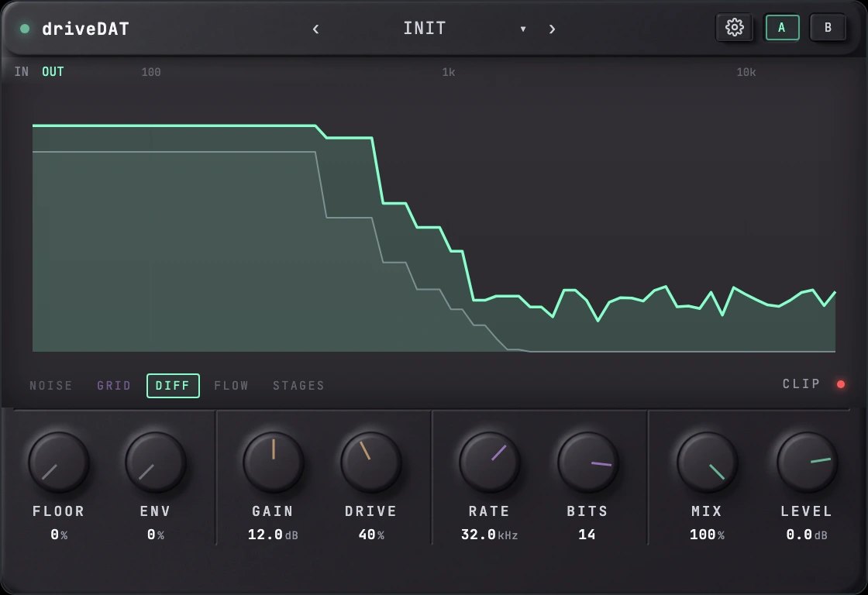
Task: Select the FLOW tab
Action: click(x=232, y=385)
